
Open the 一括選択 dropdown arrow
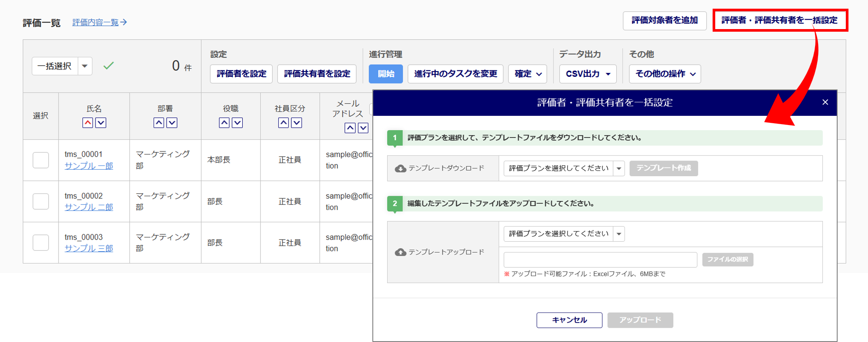(85, 66)
